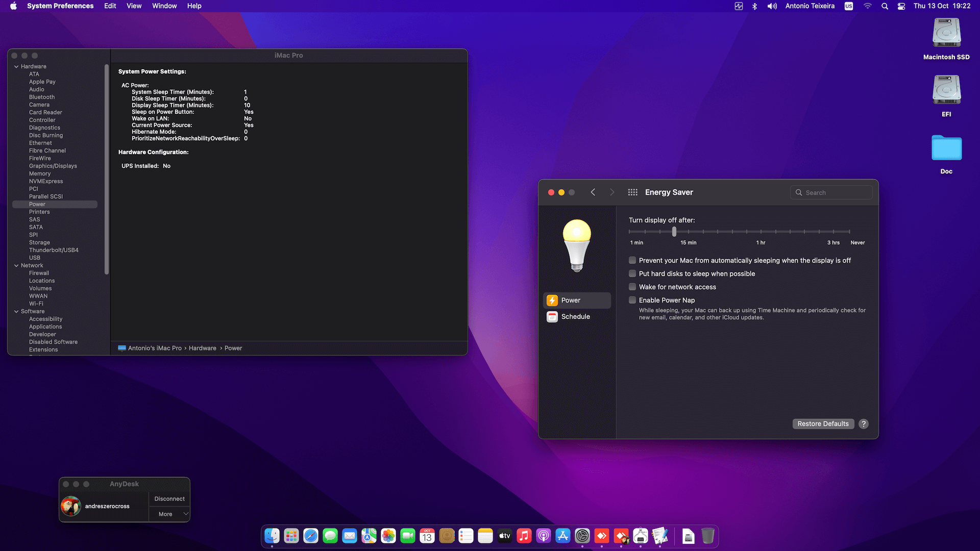Launch the Music app from the Dock
980x551 pixels.
[x=524, y=536]
